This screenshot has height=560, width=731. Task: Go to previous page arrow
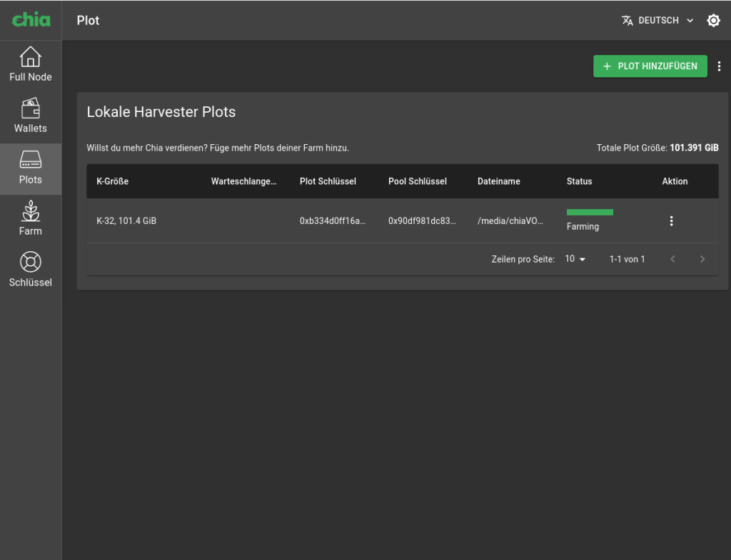[x=672, y=259]
